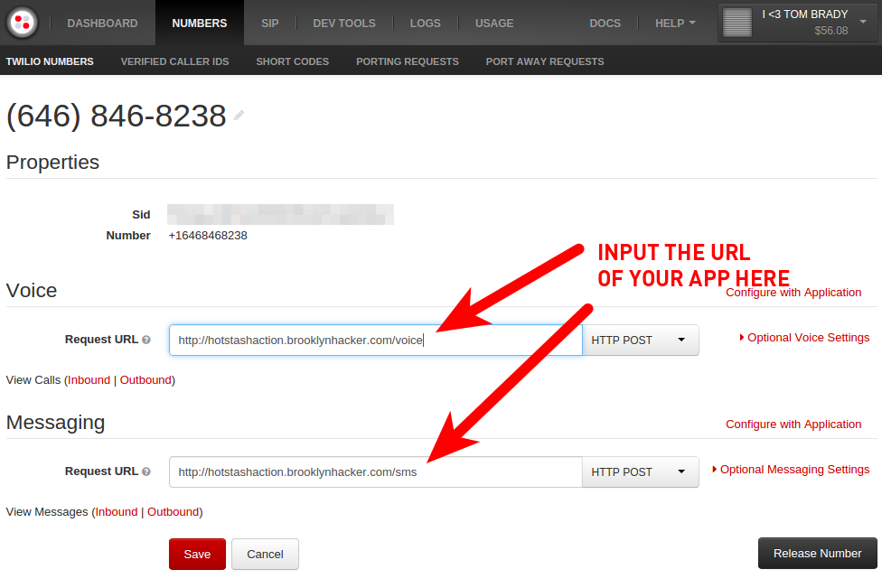Open the Docs link in the navbar

point(605,23)
